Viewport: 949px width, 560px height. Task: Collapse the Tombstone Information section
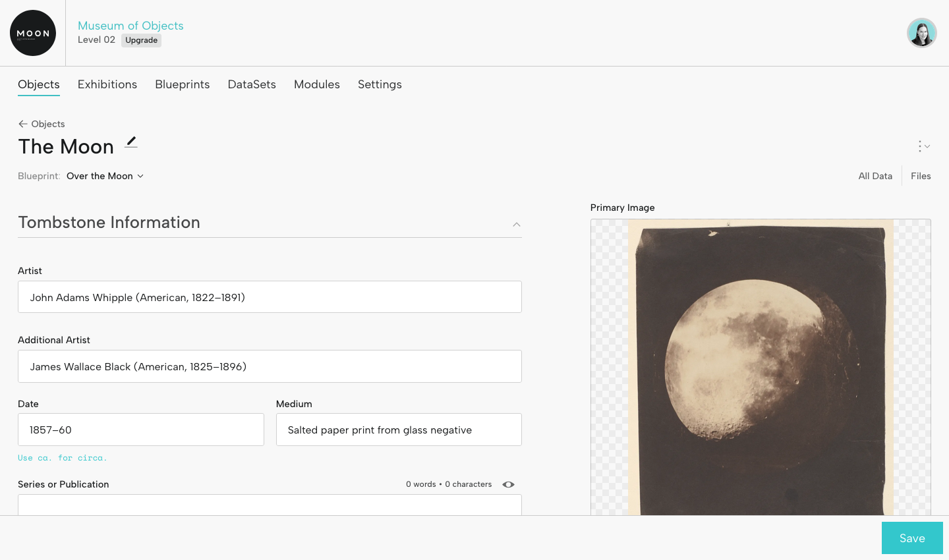[517, 225]
